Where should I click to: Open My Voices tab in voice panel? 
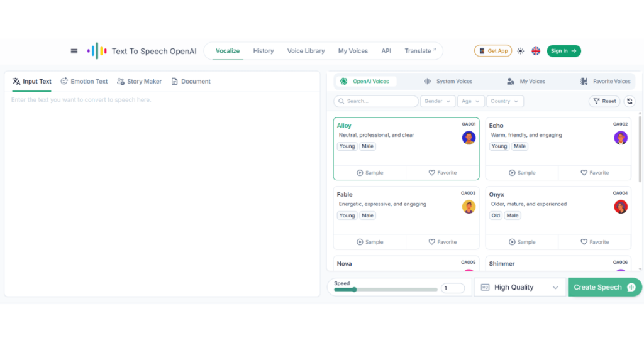click(x=526, y=81)
